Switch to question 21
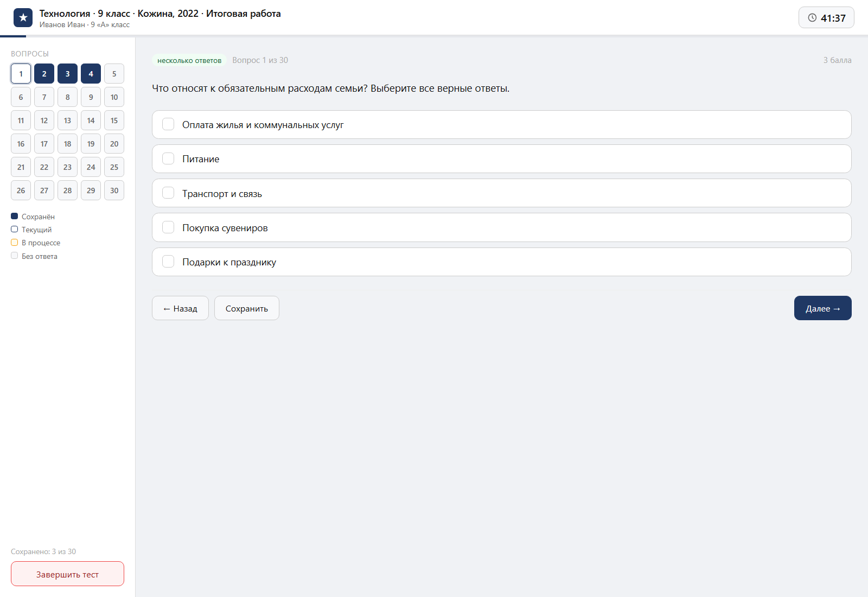The height and width of the screenshot is (597, 868). (21, 167)
